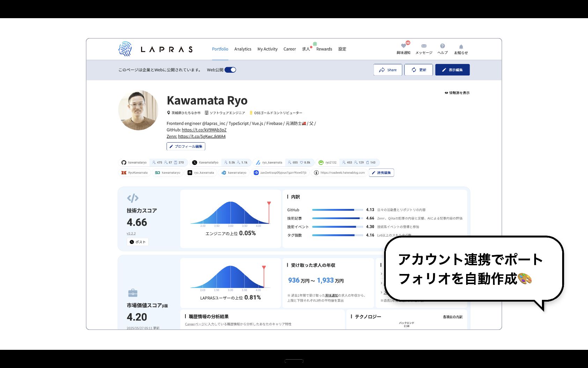Screen dimensions: 588x368
Task: Open the Zenn t.co/5gKwcJkWA4 link
Action: pos(202,137)
